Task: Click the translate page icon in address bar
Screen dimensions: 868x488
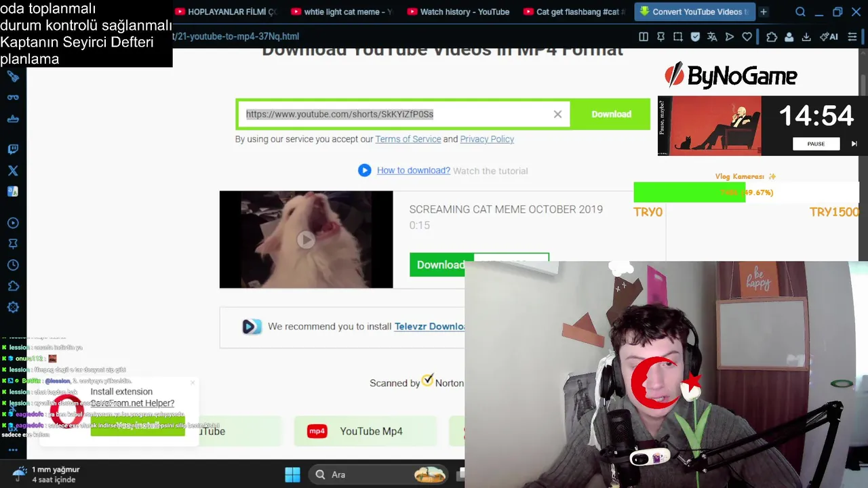Action: tap(712, 37)
